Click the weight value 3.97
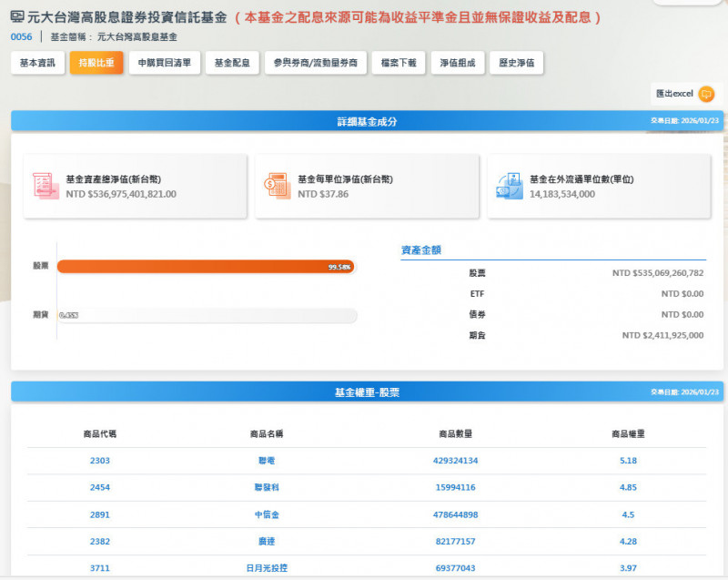Viewport: 728px width, 580px height. 628,568
